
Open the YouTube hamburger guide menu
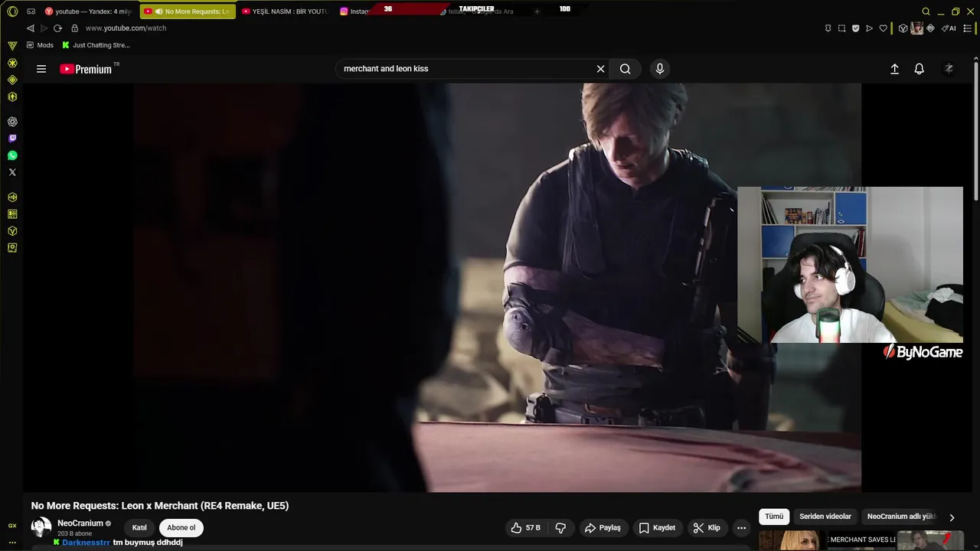(41, 69)
